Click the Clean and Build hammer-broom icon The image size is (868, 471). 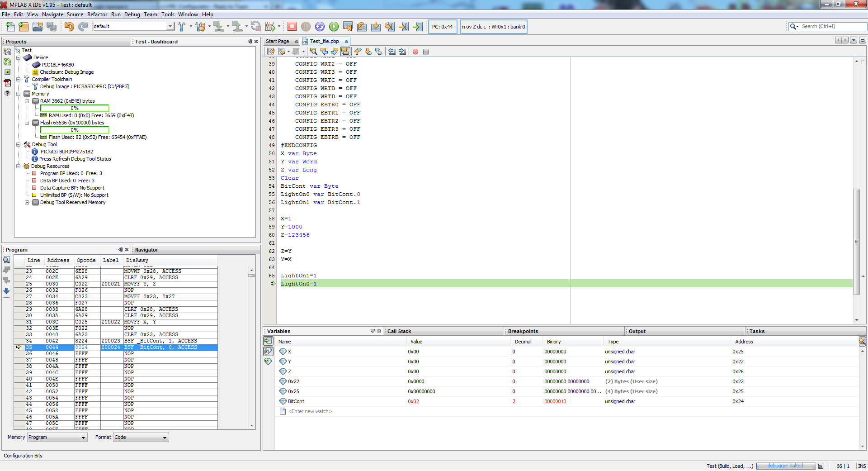(200, 27)
